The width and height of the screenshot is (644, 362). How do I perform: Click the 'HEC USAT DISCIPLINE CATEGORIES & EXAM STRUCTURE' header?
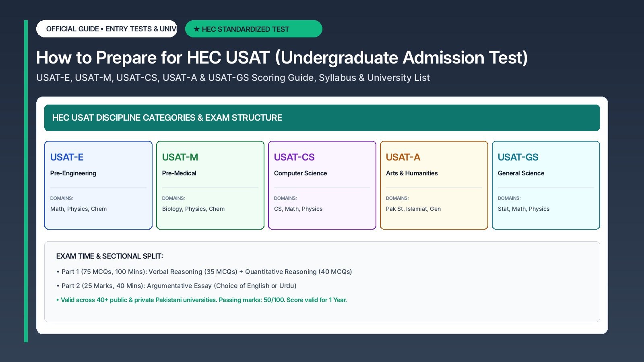tap(322, 118)
